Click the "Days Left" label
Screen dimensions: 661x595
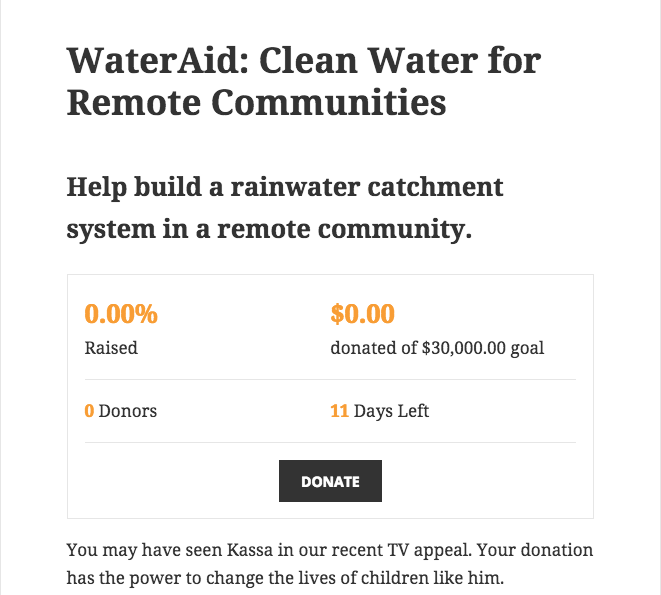391,411
